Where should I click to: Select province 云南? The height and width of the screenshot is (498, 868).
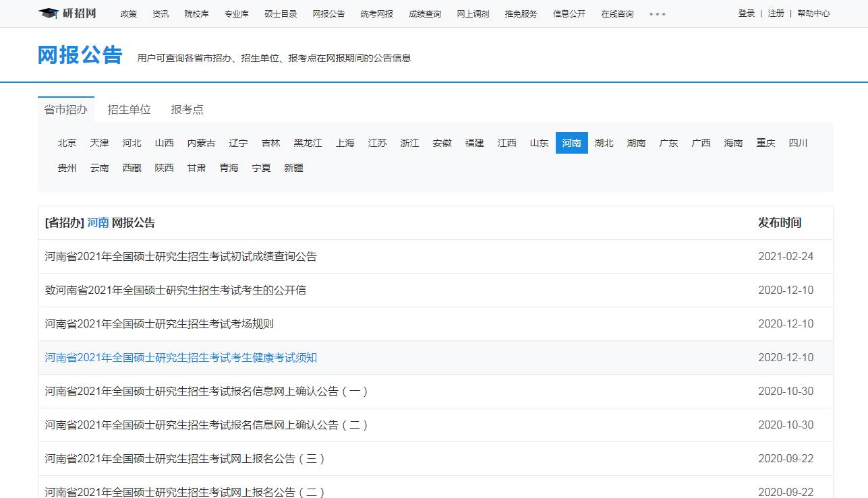99,168
